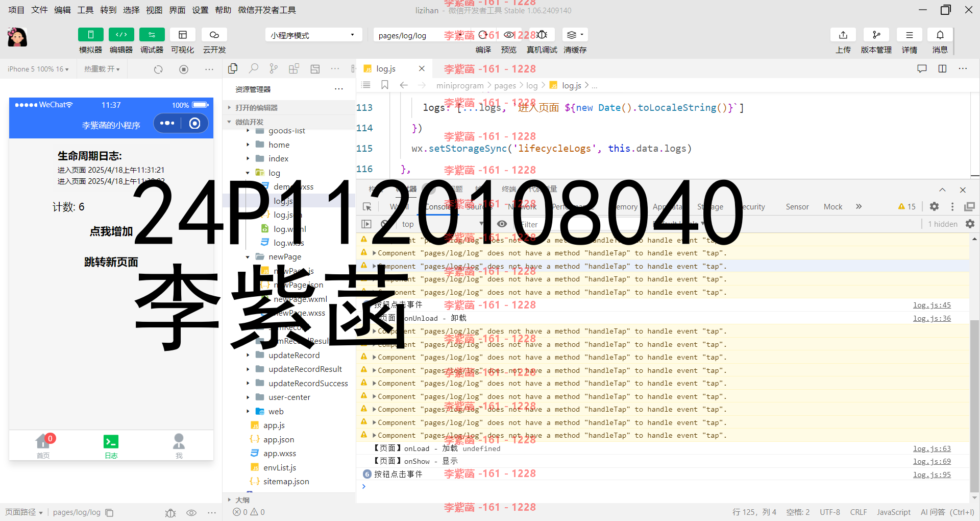The image size is (980, 521).
Task: Click the Real Device Debug bug icon
Action: pos(542,35)
